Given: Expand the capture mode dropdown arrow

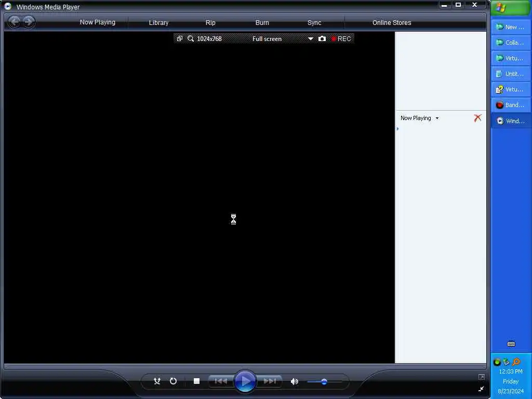Looking at the screenshot, I should click(x=311, y=39).
